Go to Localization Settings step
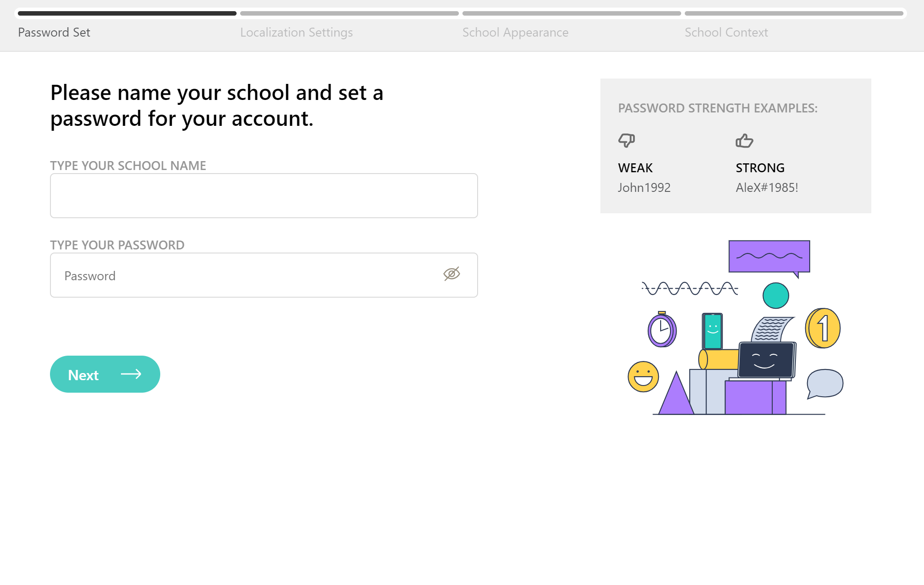Image resolution: width=924 pixels, height=585 pixels. pos(296,33)
